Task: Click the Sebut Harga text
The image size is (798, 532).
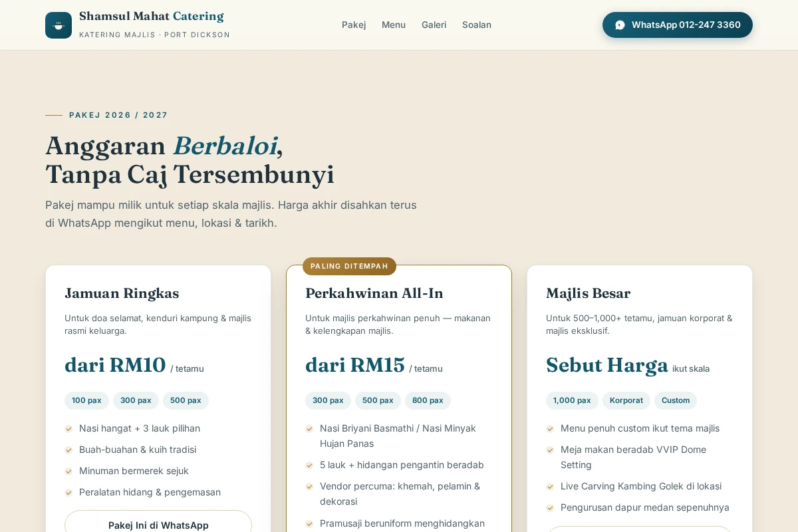Action: pyautogui.click(x=607, y=365)
